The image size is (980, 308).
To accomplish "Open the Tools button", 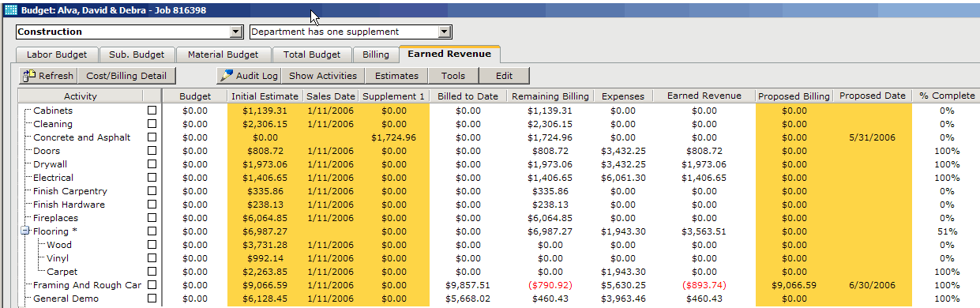I will tap(453, 76).
